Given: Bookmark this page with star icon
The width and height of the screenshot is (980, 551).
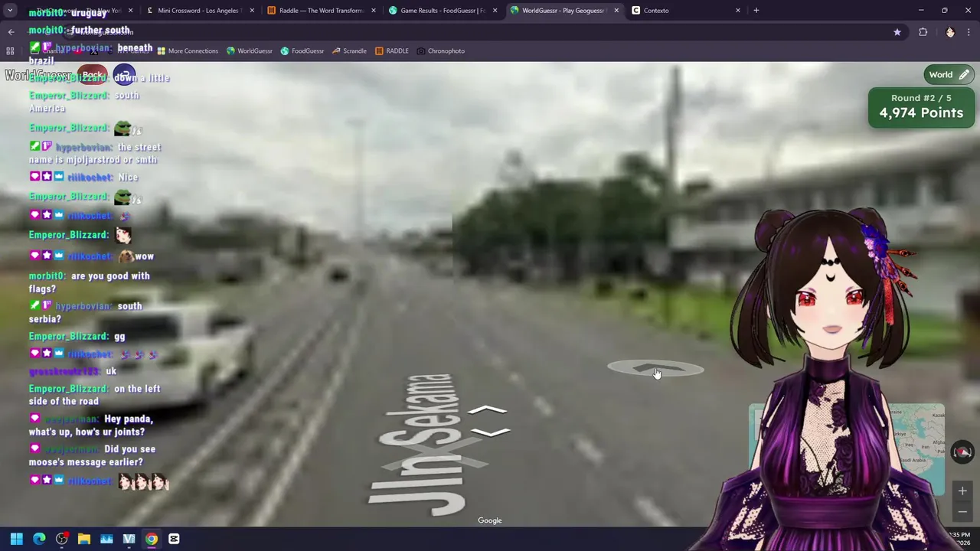Looking at the screenshot, I should [897, 32].
